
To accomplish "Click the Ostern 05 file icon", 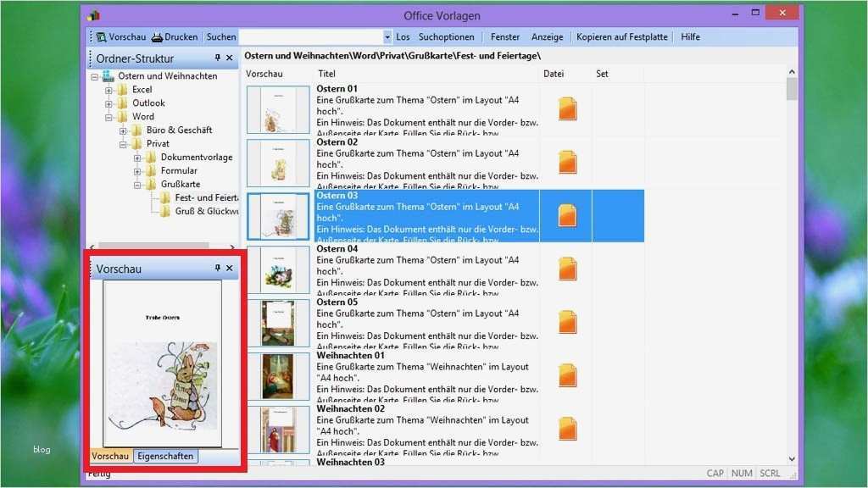I will (x=567, y=323).
